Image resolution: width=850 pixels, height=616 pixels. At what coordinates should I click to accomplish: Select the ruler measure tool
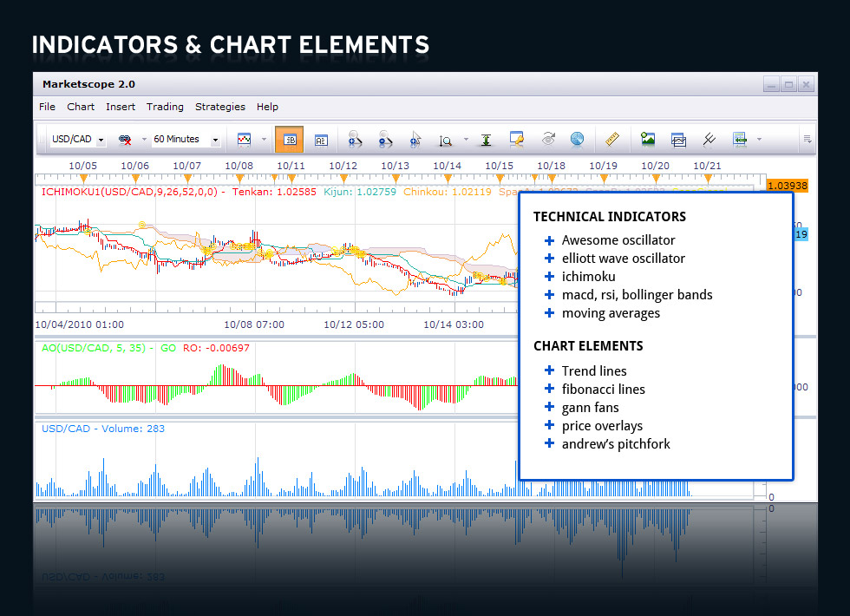pos(612,140)
